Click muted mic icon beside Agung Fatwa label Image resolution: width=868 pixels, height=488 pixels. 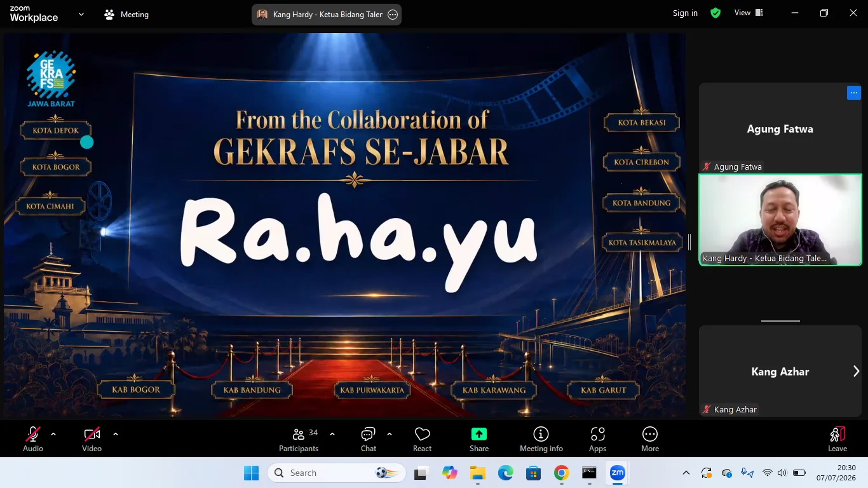707,166
